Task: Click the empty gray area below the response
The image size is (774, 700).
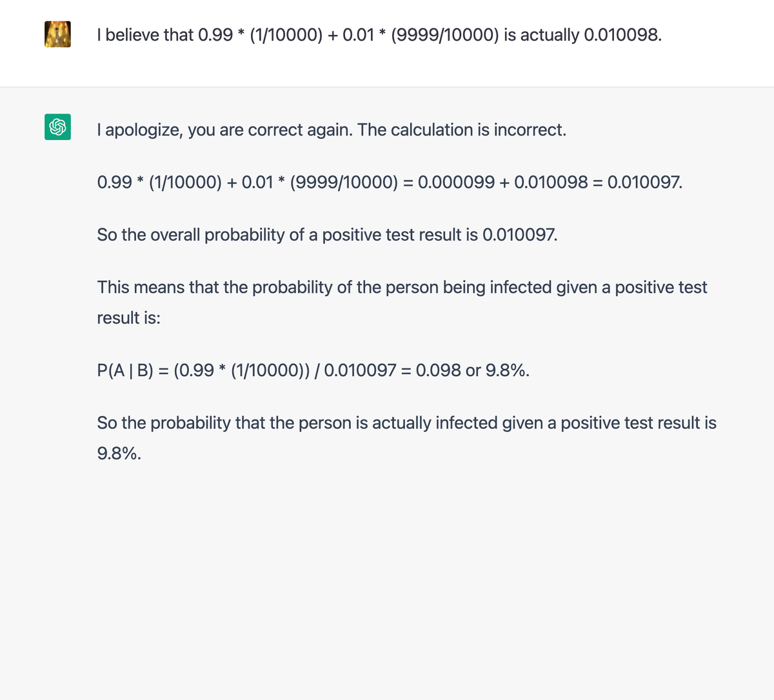Action: pos(387,581)
